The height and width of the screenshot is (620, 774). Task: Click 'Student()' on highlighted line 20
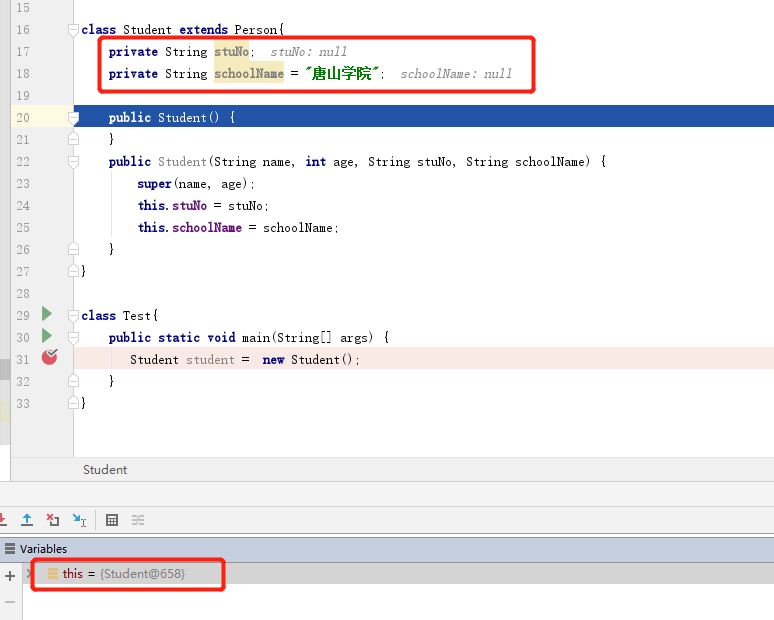click(188, 117)
